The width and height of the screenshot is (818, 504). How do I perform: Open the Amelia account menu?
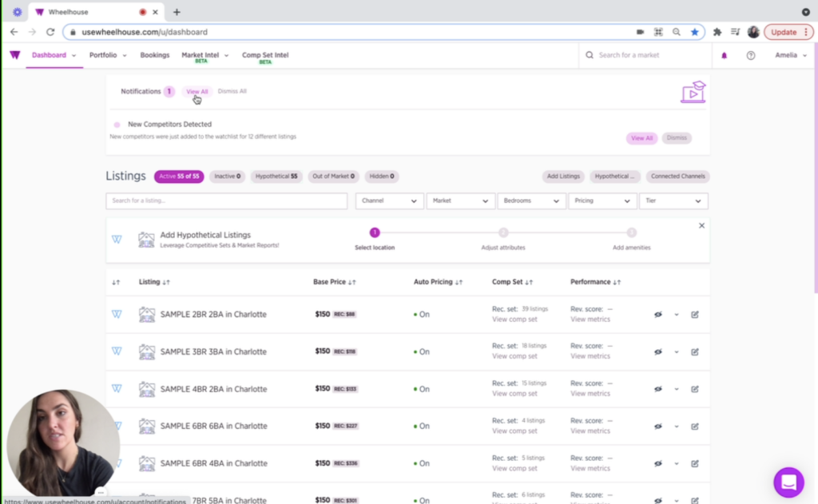pyautogui.click(x=790, y=55)
